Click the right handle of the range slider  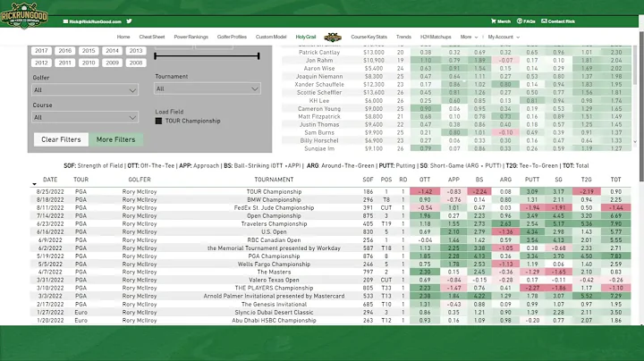pos(258,55)
